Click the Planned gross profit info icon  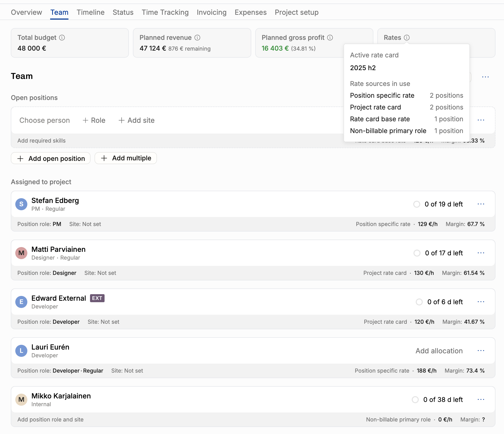[330, 38]
